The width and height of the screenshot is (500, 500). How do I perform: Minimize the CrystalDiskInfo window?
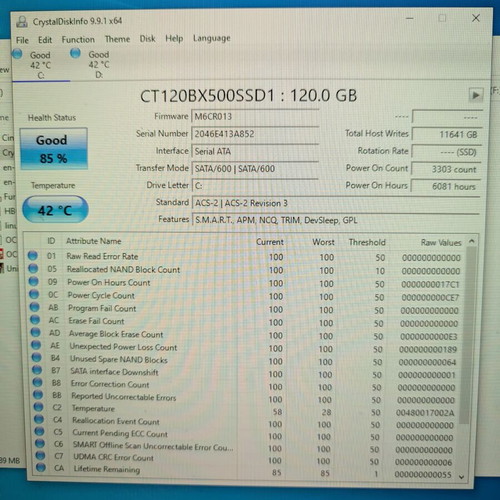410,19
